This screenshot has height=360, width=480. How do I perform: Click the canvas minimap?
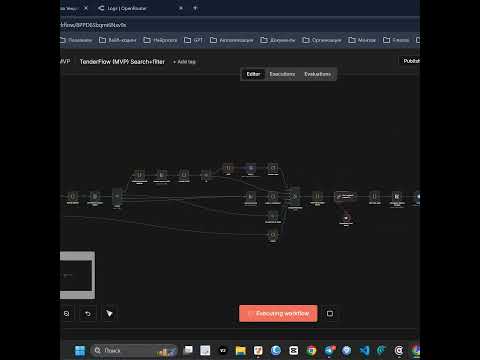click(x=77, y=275)
